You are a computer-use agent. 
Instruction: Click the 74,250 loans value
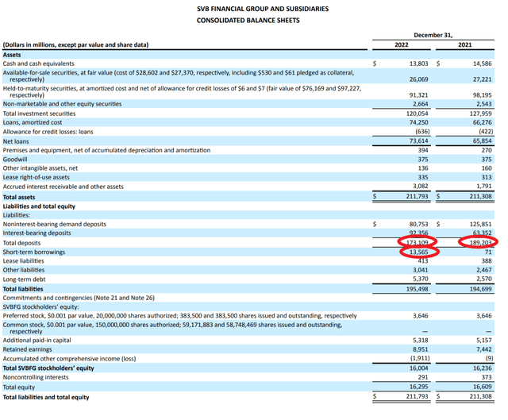[418, 122]
